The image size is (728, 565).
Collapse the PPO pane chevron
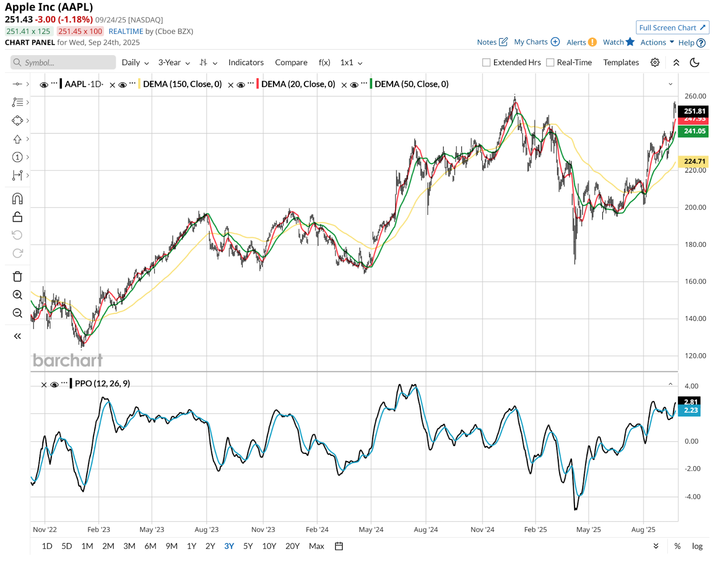click(670, 384)
